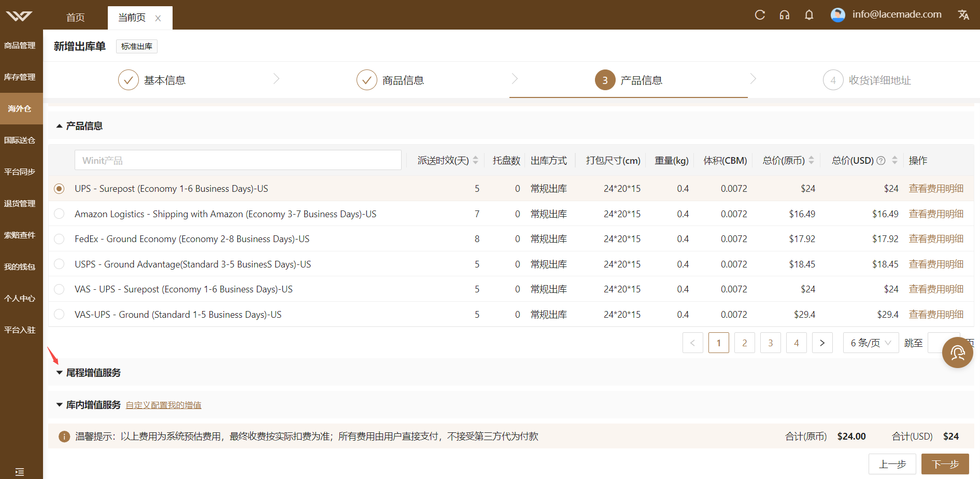
Task: Click step 3 产品信息 circle
Action: tap(605, 80)
